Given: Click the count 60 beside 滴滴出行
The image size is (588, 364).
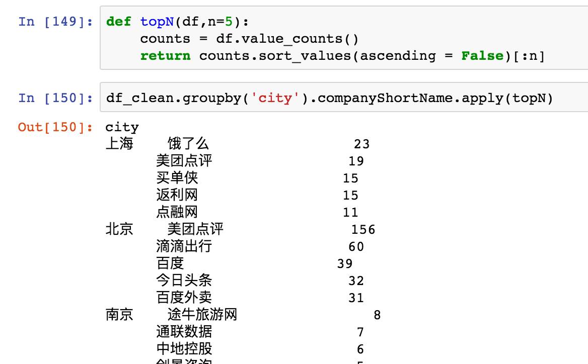Looking at the screenshot, I should coord(356,247).
